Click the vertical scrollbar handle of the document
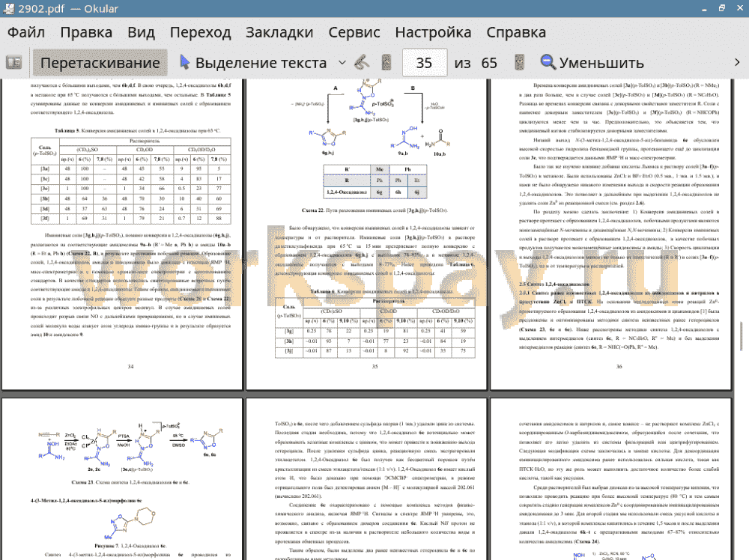The height and width of the screenshot is (560, 749). [x=742, y=336]
